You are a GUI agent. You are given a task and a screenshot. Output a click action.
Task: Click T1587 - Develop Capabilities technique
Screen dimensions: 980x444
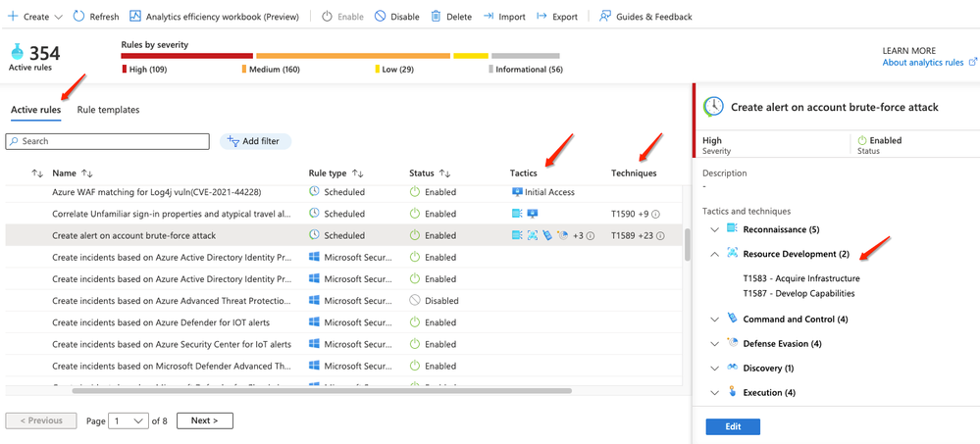[799, 293]
